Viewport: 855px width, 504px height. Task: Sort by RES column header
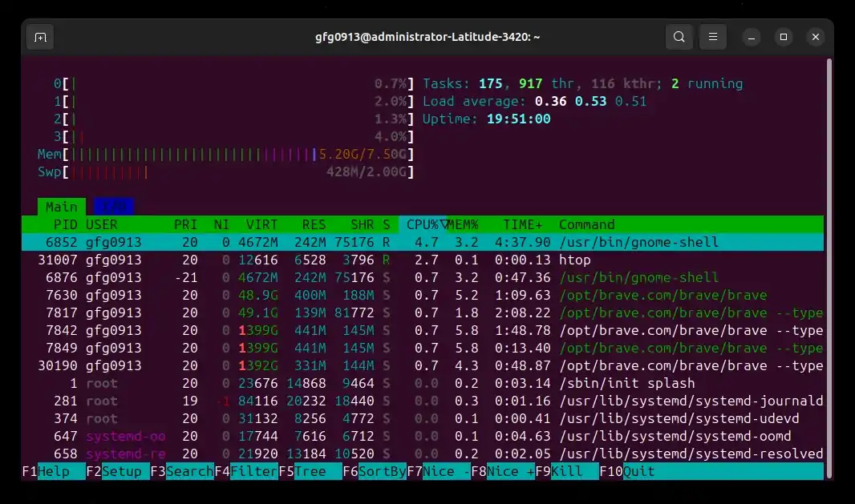(x=314, y=224)
